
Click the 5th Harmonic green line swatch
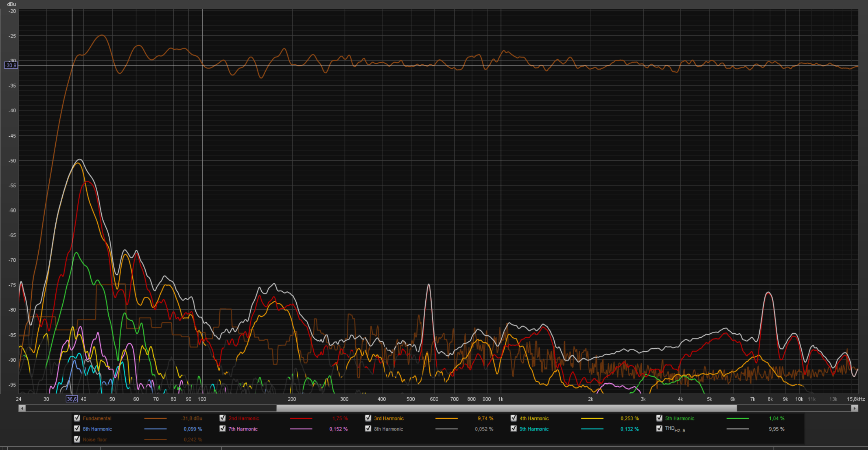click(738, 419)
